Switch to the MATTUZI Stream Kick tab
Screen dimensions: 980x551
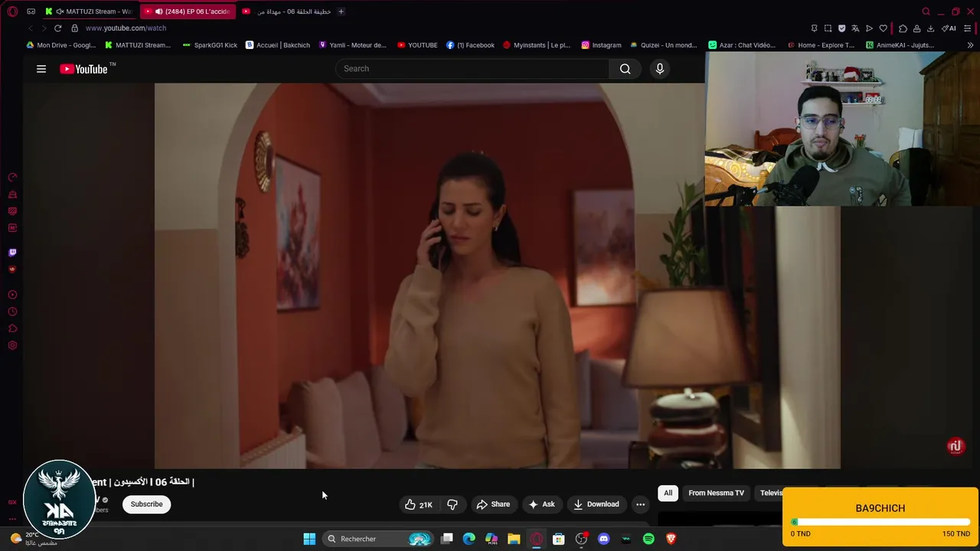pyautogui.click(x=89, y=11)
